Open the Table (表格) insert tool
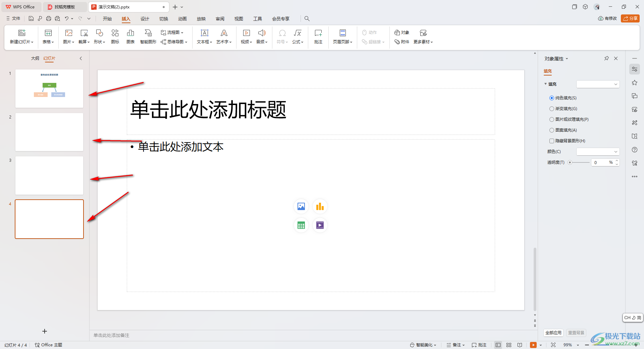Screen dimensions: 644x349 click(48, 36)
